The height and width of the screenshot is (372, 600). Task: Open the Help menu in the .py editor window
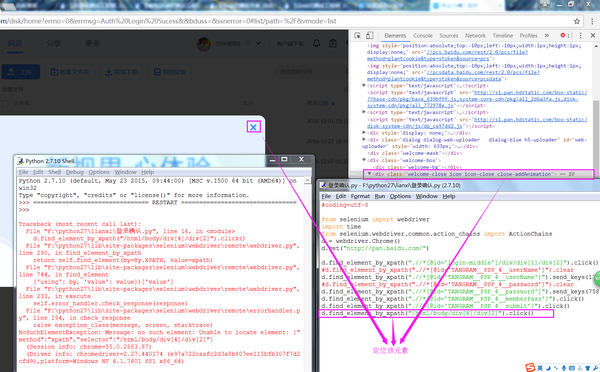(449, 196)
